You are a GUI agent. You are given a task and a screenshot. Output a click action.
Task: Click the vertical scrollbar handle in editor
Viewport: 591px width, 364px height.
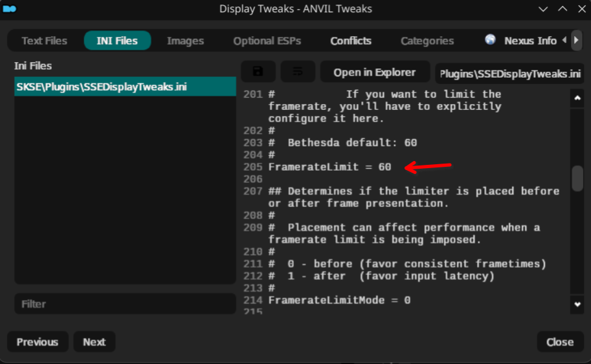[x=577, y=178]
